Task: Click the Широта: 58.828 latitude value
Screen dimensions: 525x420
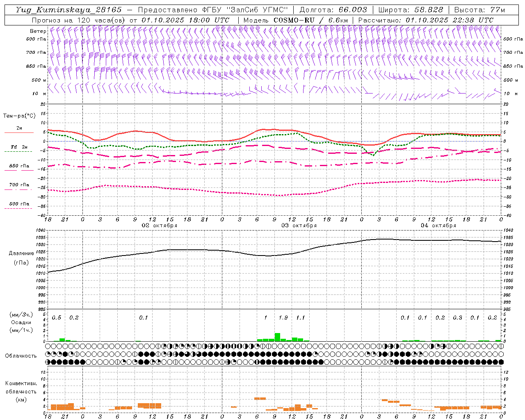Action: pos(411,10)
